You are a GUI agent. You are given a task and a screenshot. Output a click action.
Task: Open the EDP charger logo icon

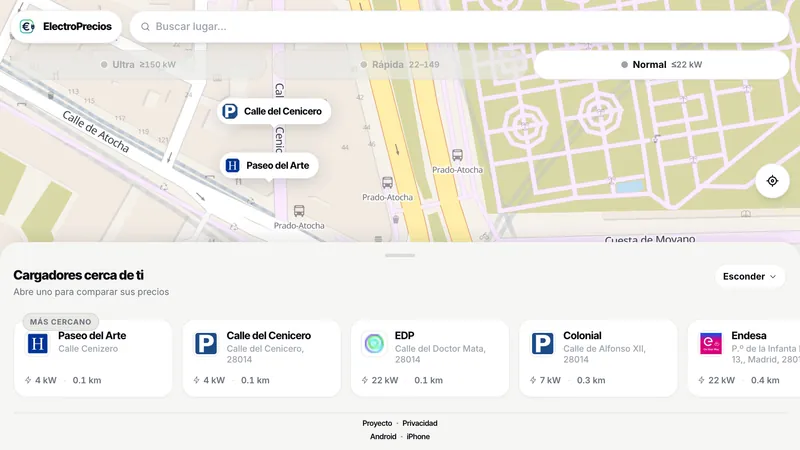pyautogui.click(x=374, y=343)
